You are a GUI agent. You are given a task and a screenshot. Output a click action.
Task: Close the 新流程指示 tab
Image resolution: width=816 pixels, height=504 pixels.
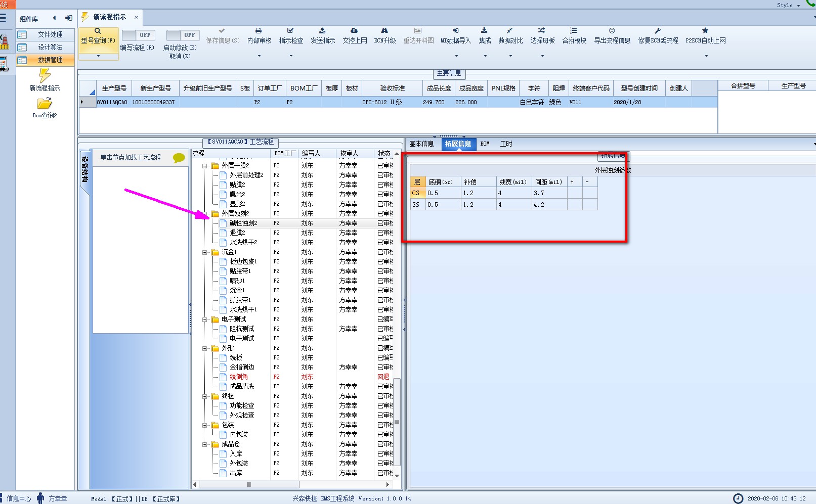tap(136, 17)
